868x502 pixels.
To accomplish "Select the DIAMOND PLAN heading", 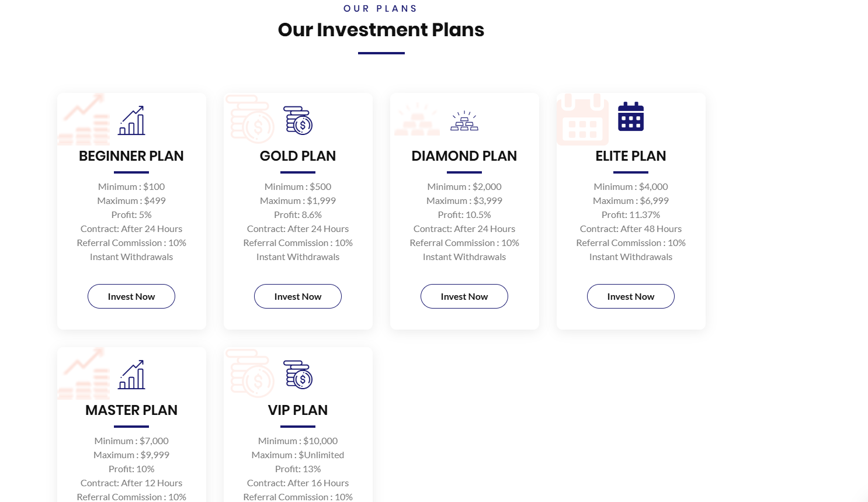I will pos(464,156).
